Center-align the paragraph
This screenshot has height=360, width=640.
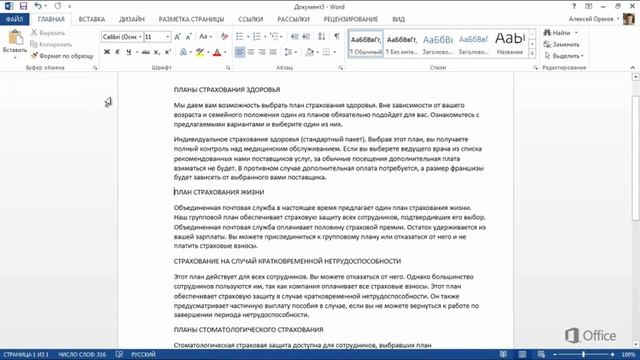[x=251, y=52]
